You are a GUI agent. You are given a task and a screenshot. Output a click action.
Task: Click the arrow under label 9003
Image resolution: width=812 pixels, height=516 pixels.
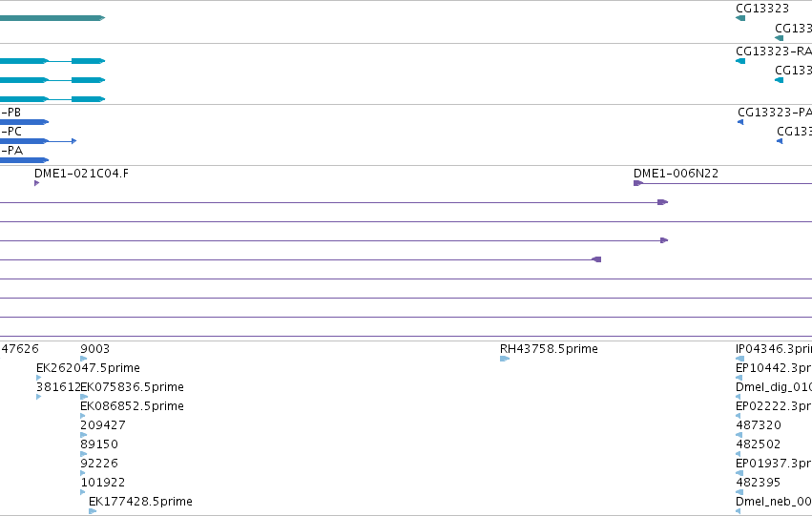point(84,359)
